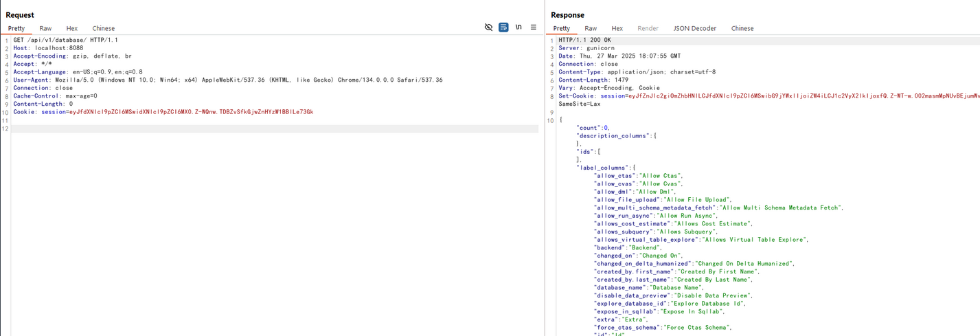Click the "allow_cvas" JSON entry
Viewport: 980px width, 336px height.
click(x=639, y=184)
